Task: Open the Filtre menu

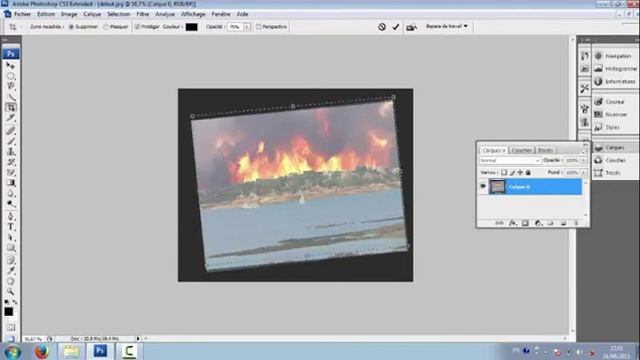Action: 142,14
